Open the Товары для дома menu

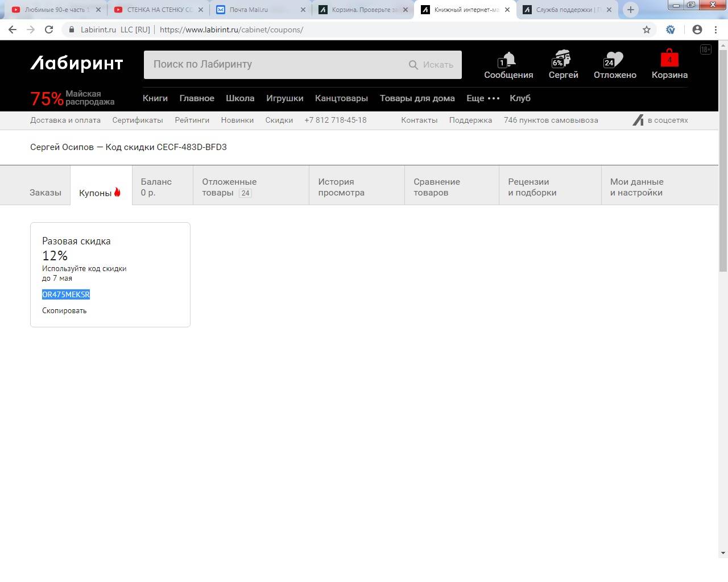417,98
